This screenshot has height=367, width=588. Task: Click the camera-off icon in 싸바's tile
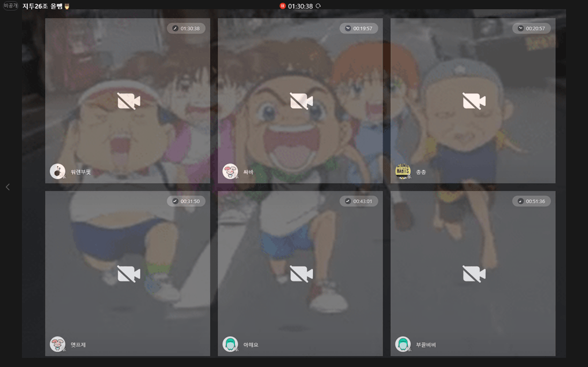pyautogui.click(x=301, y=101)
